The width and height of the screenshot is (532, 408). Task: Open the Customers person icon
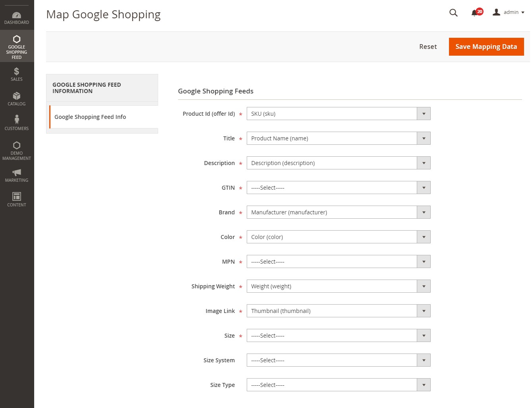click(17, 120)
